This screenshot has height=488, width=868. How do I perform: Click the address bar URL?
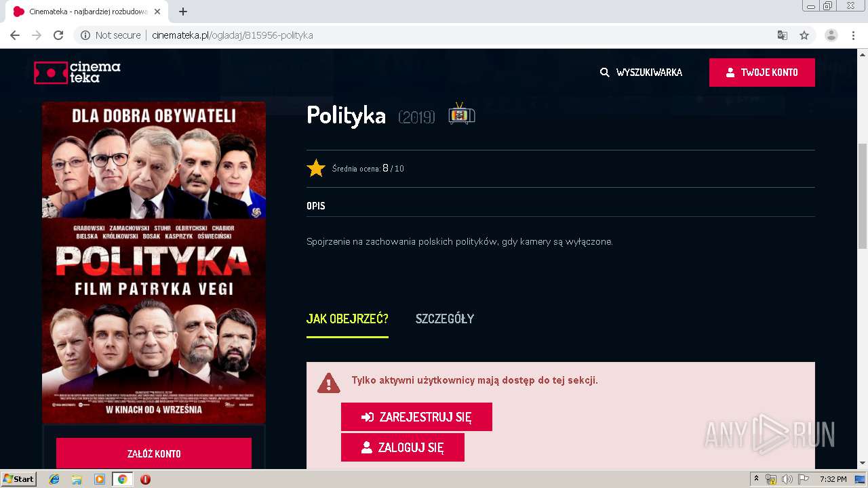[233, 35]
